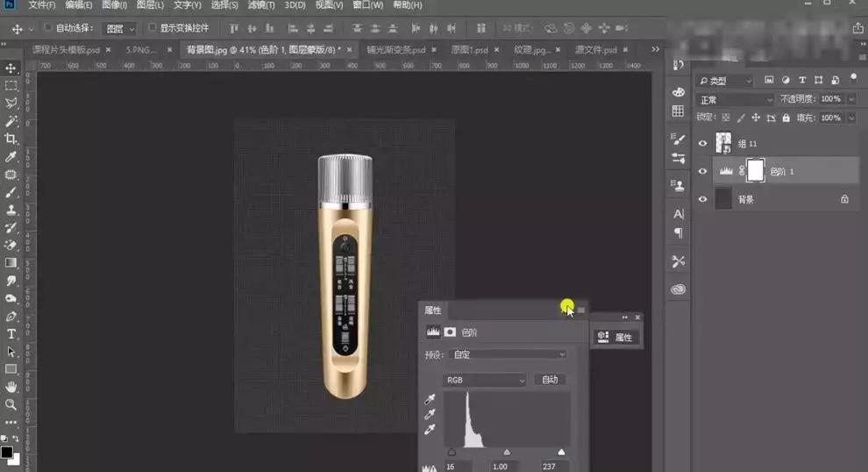Select the Magic Wand tool
The width and height of the screenshot is (868, 472).
click(11, 121)
